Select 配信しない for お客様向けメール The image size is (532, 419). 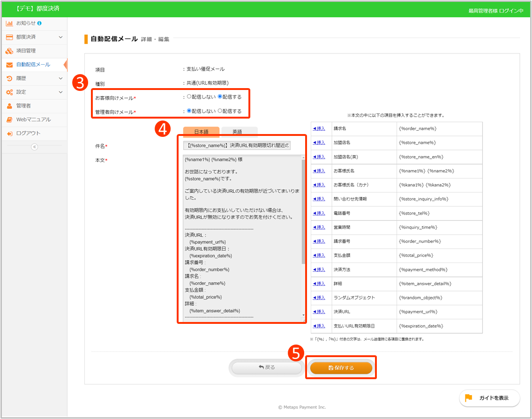click(x=189, y=97)
